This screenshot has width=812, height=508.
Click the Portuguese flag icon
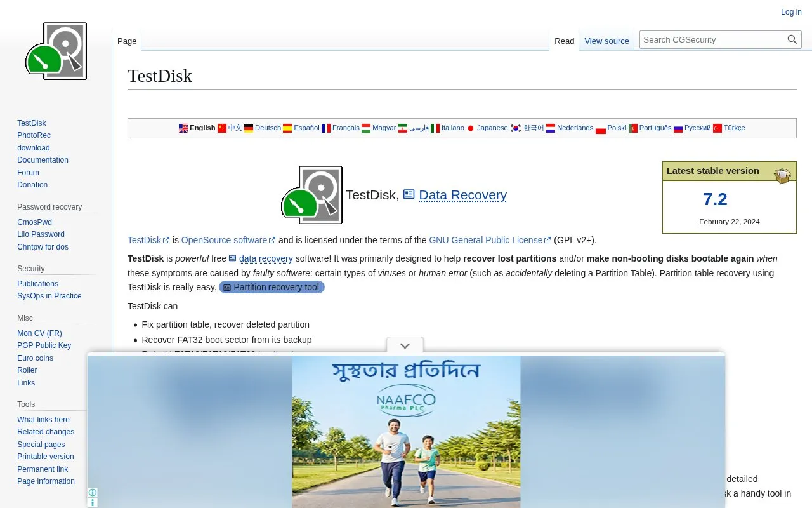(x=632, y=128)
